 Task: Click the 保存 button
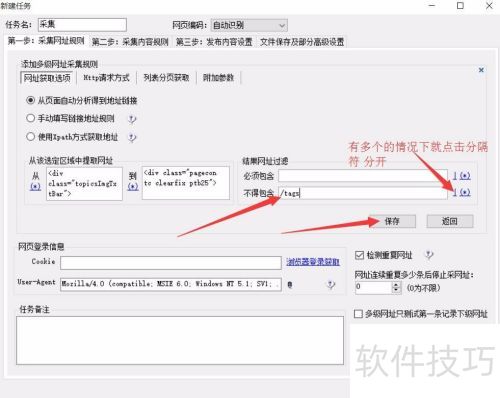[x=392, y=221]
